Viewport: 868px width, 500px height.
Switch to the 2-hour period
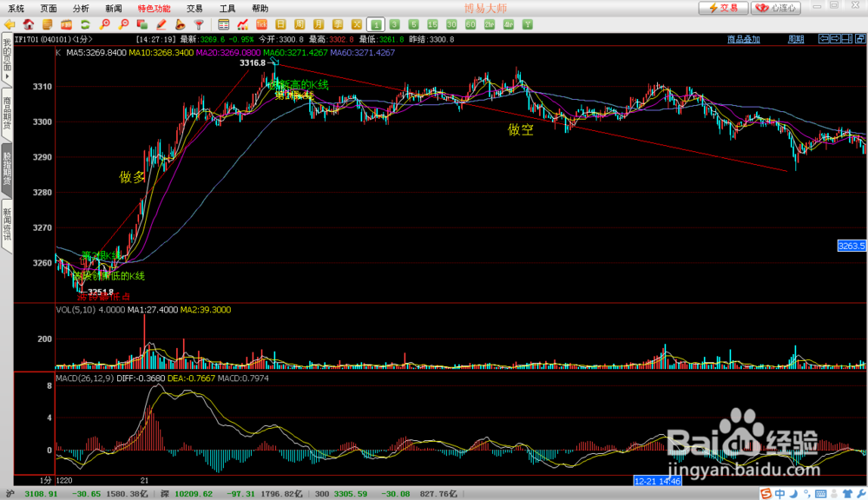click(x=490, y=24)
